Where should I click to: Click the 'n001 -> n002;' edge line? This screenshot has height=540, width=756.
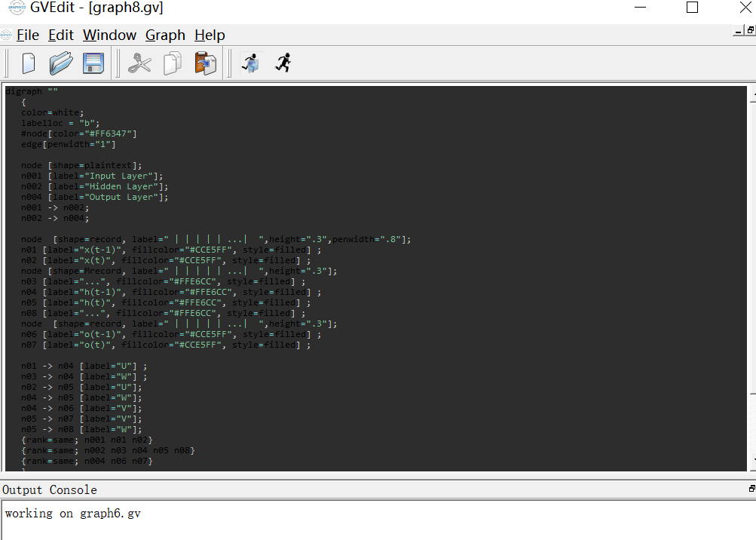tap(55, 208)
